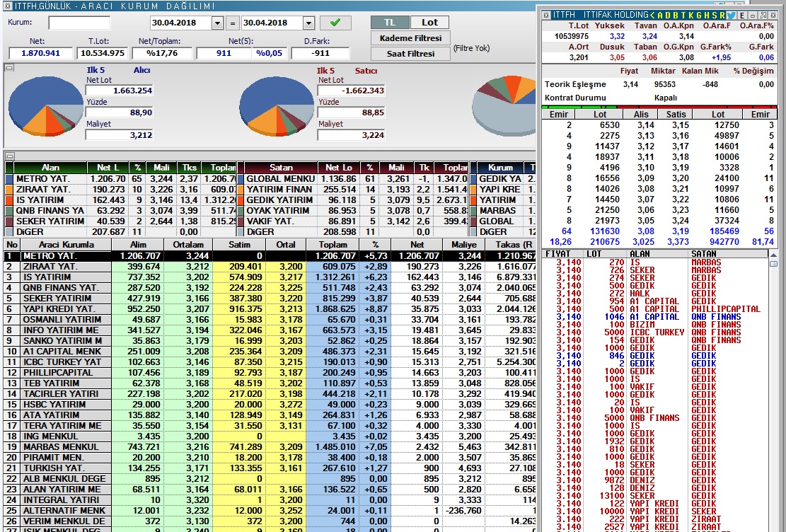Collapse the top-five tables panel
Screen dimensions: 786x532
click(9, 156)
